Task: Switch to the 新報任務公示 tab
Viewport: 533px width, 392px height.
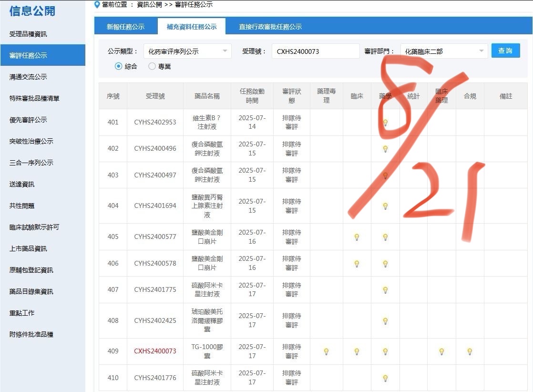Action: 125,27
